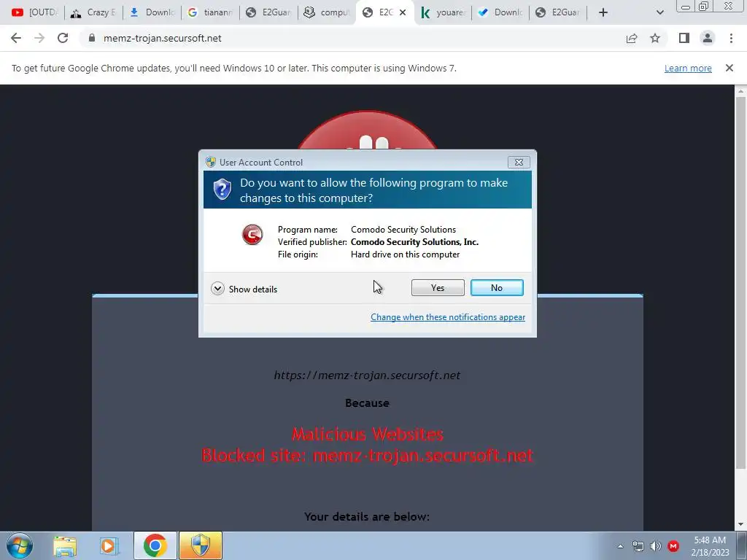Switch to the last E2Guar tab
This screenshot has width=747, height=560.
[x=559, y=12]
